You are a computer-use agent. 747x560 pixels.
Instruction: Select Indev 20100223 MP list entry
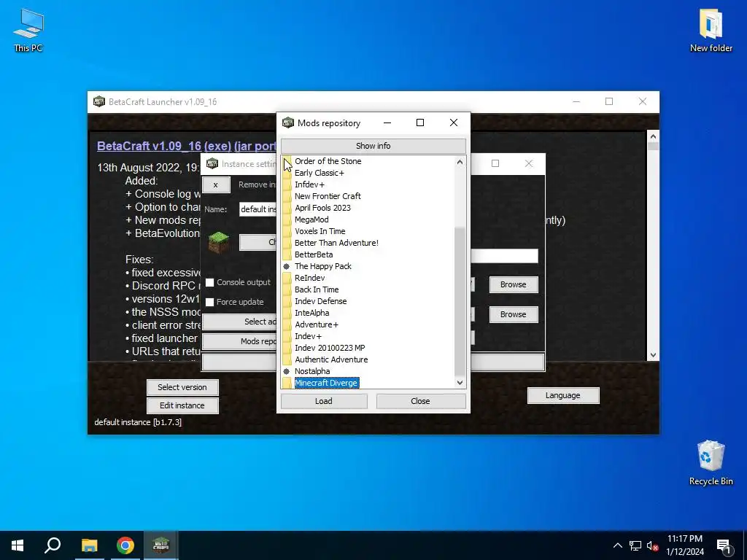click(330, 348)
